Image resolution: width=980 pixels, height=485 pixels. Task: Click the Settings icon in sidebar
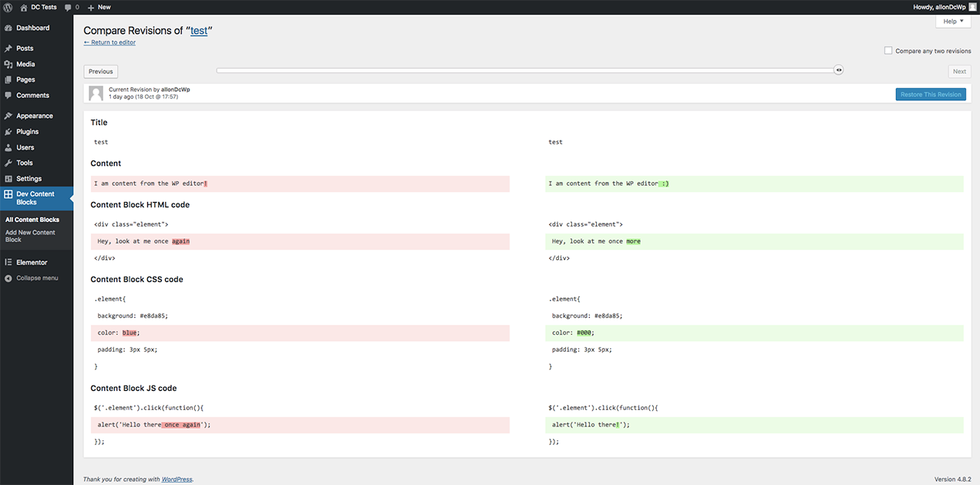[x=8, y=179]
